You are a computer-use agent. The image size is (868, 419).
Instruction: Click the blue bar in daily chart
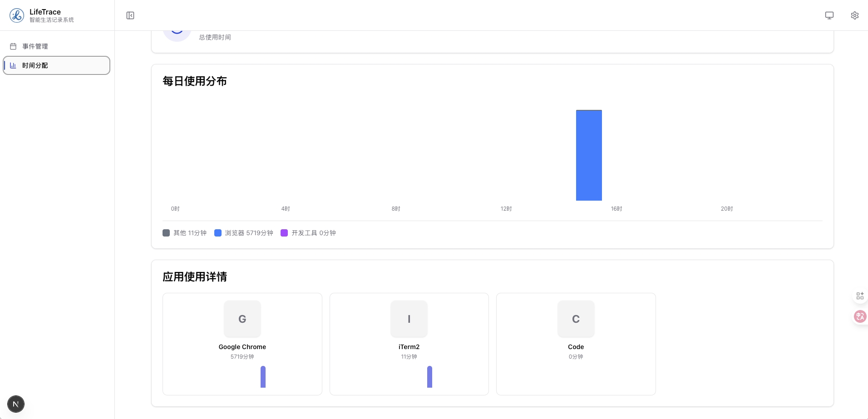(x=589, y=155)
